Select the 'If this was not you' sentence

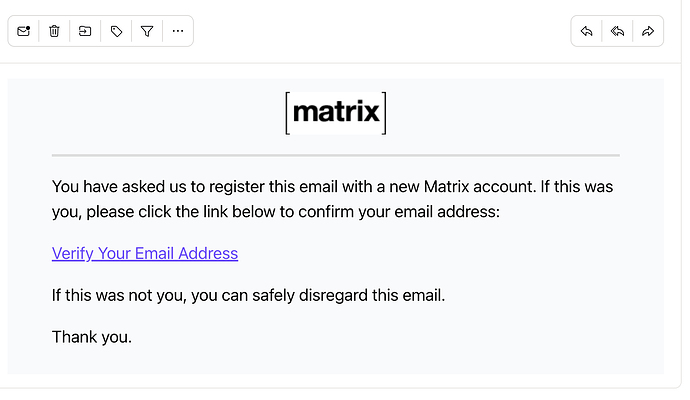248,295
